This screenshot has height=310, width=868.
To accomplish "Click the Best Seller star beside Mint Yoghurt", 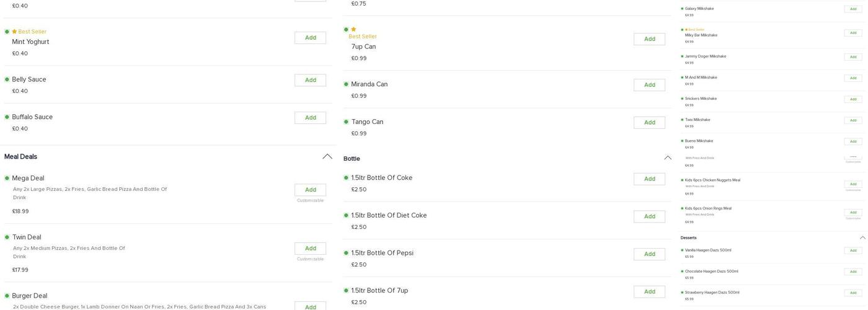I will pyautogui.click(x=14, y=32).
